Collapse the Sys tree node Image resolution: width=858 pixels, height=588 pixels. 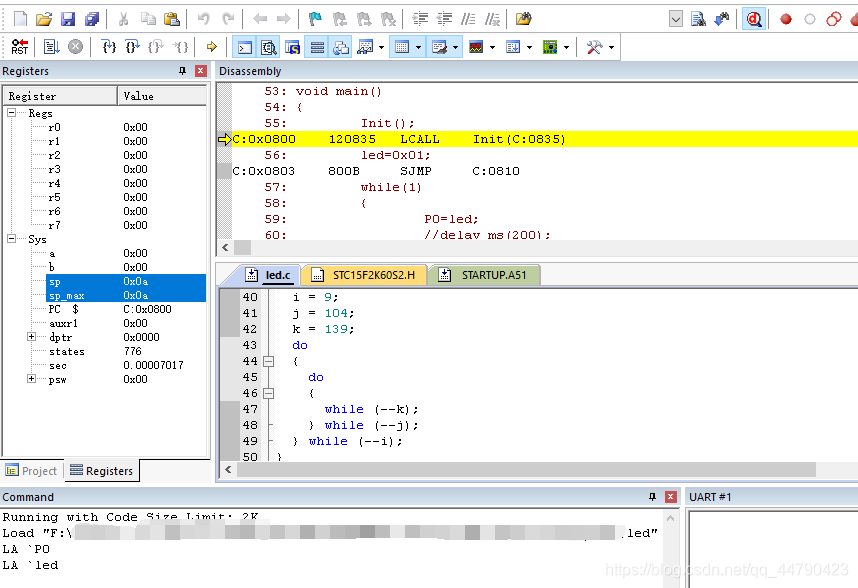tap(11, 238)
